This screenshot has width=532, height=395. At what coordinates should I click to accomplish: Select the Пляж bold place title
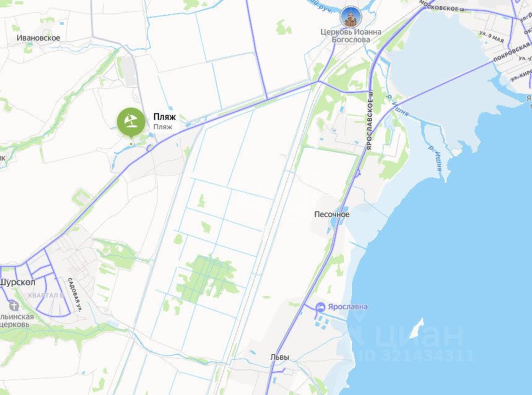point(165,117)
